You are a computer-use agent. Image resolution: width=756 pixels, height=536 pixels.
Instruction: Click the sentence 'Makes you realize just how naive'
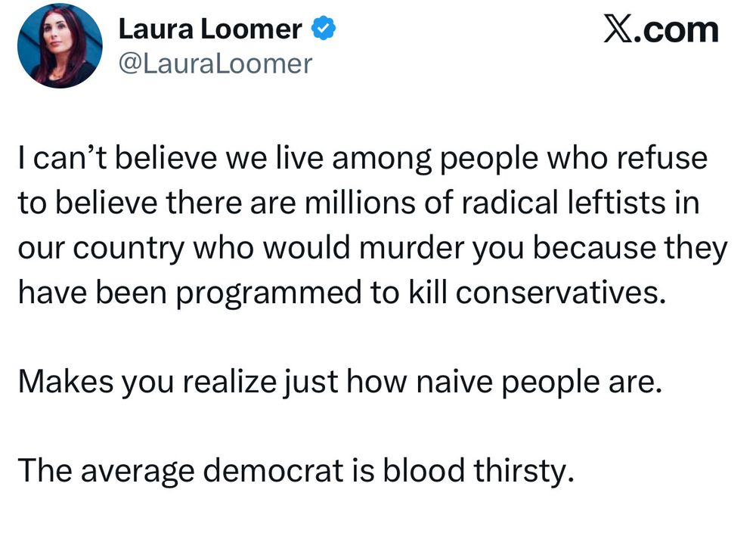pyautogui.click(x=340, y=383)
